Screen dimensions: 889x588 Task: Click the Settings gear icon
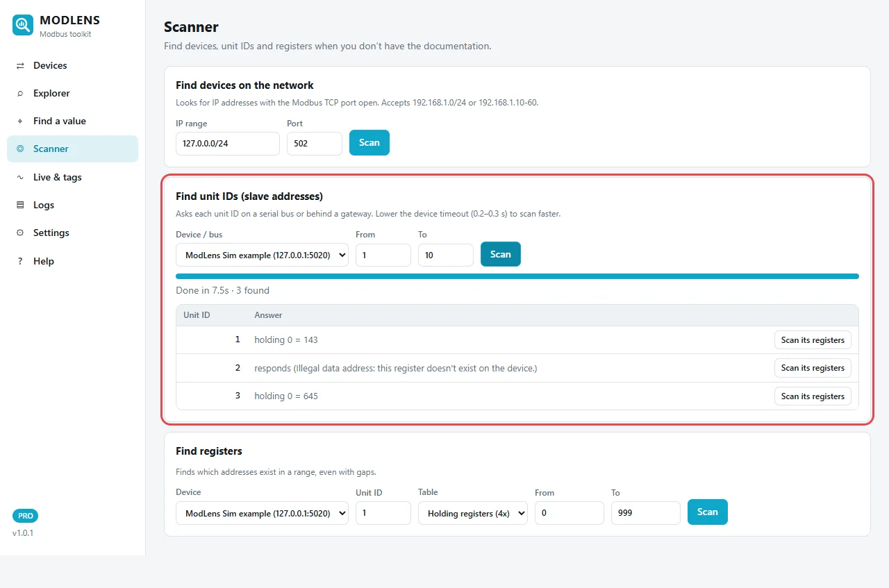(20, 233)
